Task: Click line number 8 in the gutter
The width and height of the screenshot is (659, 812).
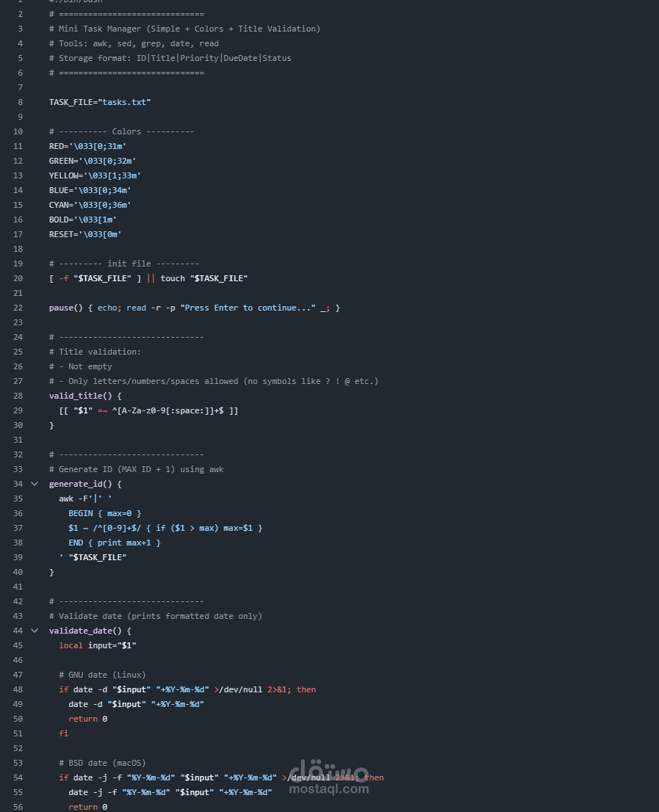Action: point(20,102)
